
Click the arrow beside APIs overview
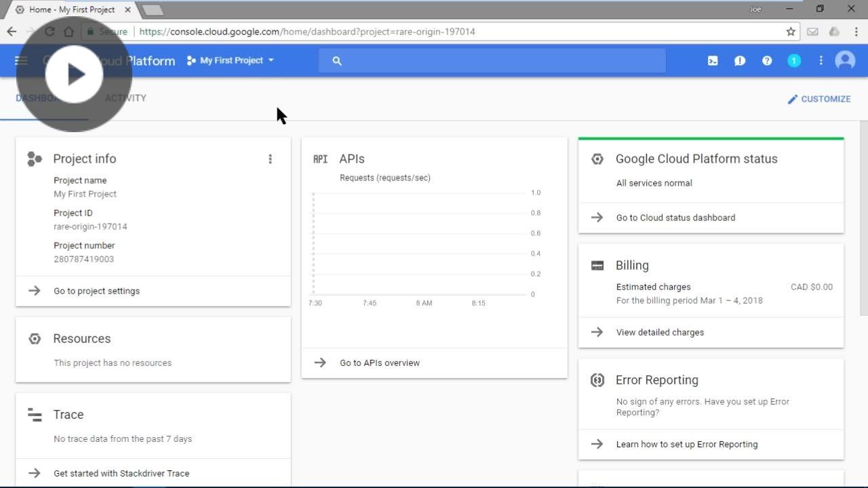pos(320,363)
